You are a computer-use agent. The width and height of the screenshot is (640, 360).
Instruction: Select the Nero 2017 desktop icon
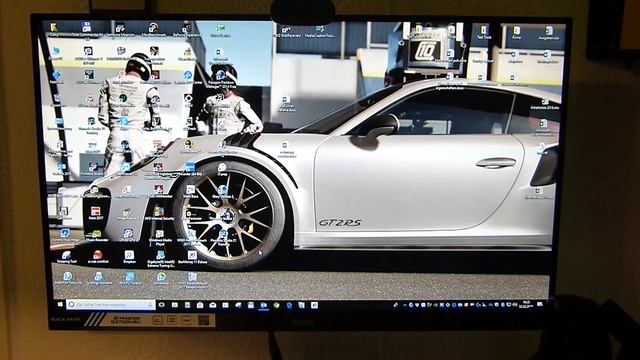tap(96, 213)
